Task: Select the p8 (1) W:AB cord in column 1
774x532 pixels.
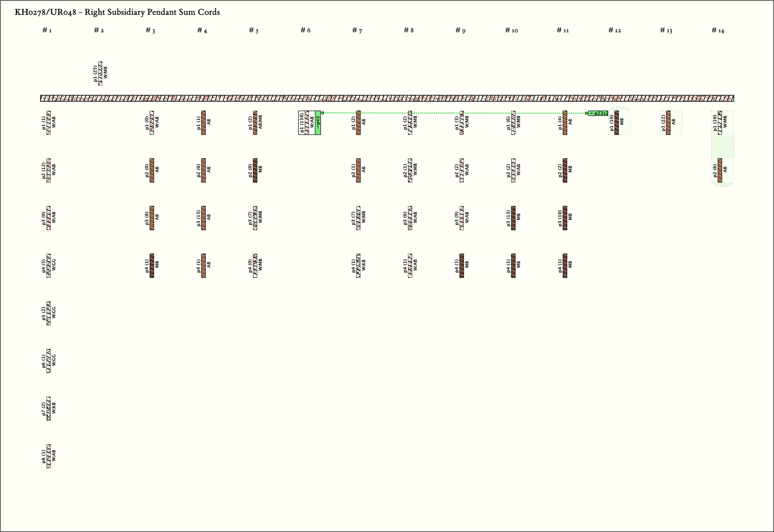Action: (x=48, y=456)
